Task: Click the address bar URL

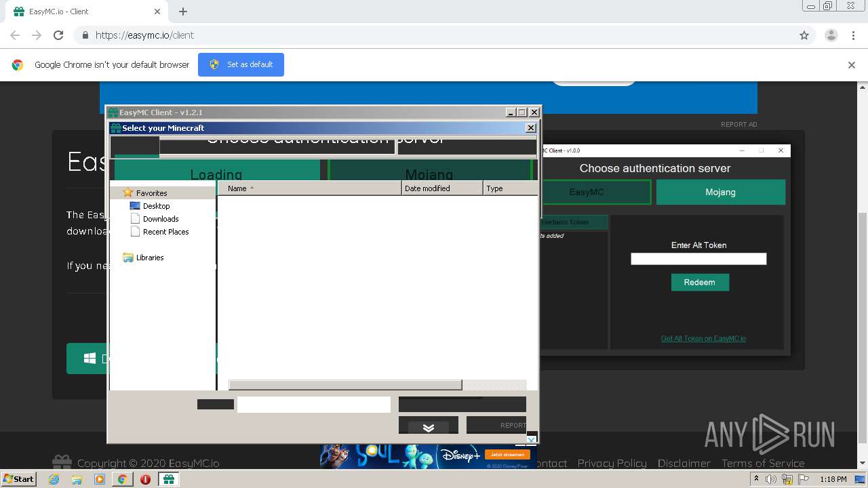Action: click(x=144, y=35)
